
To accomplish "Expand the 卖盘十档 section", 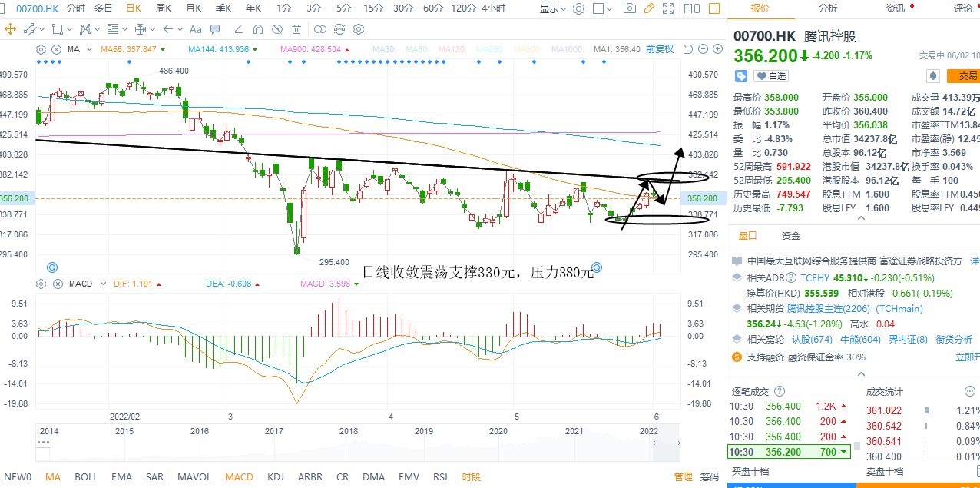I will click(x=885, y=471).
